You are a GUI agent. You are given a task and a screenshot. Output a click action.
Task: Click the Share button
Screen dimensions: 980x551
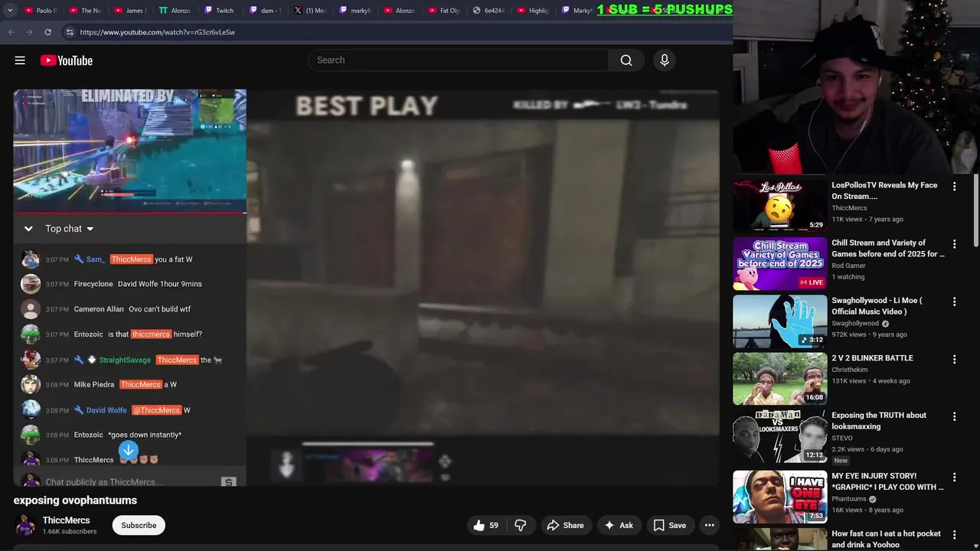(x=565, y=525)
